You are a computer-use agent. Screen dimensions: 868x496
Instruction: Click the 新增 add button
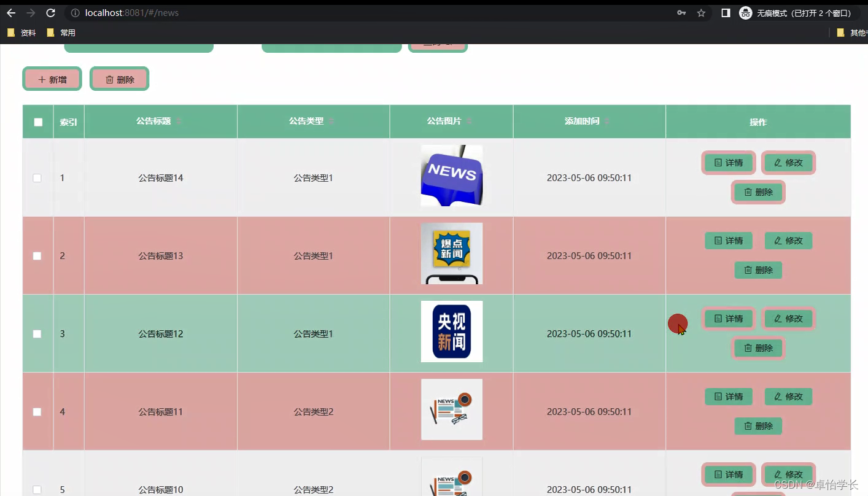click(52, 79)
